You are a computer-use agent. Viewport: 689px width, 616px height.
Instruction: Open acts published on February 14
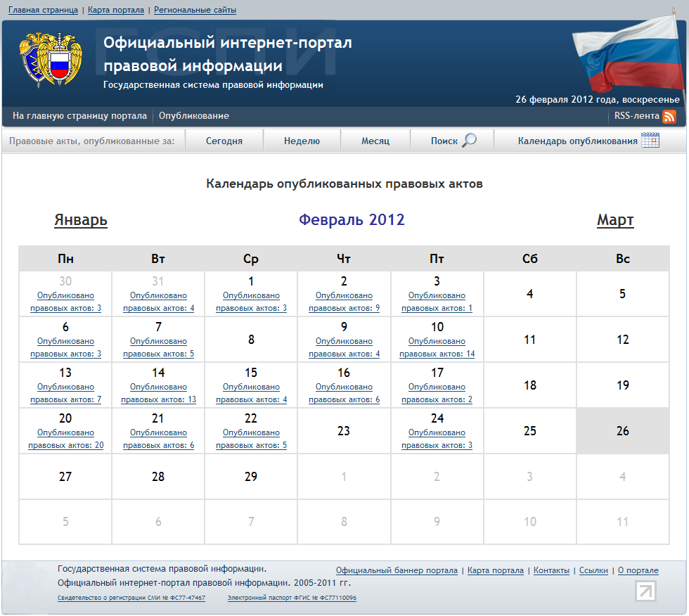click(158, 393)
